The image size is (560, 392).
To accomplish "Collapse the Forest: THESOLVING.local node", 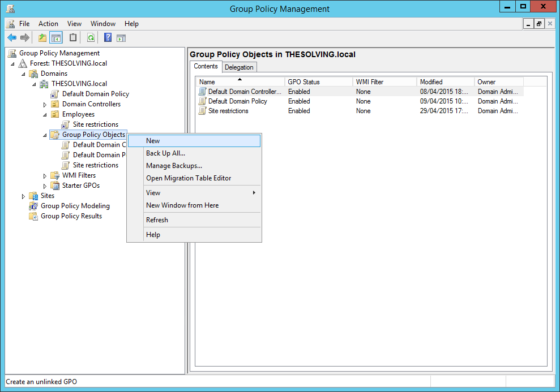I will point(12,64).
